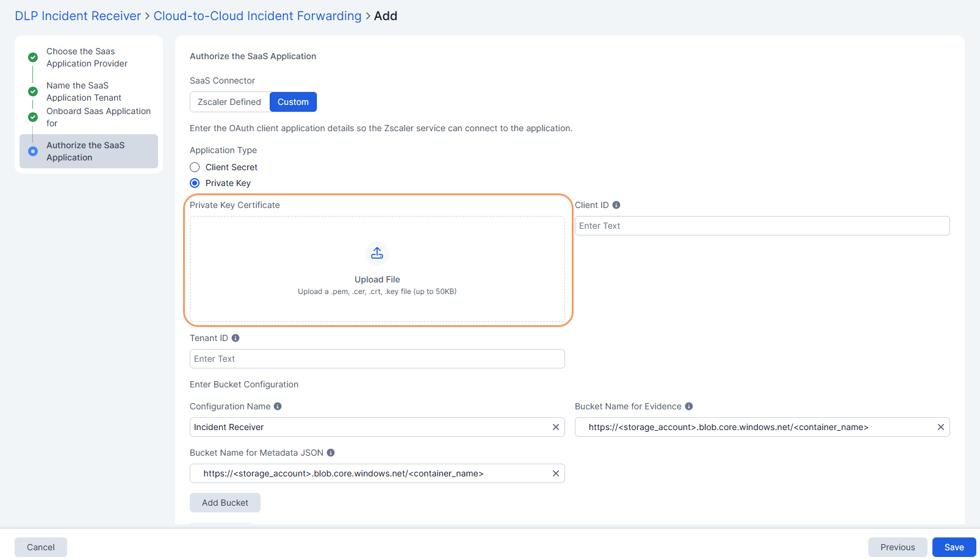The image size is (980, 560).
Task: Switch to Zscaler Defined connector
Action: coord(229,102)
